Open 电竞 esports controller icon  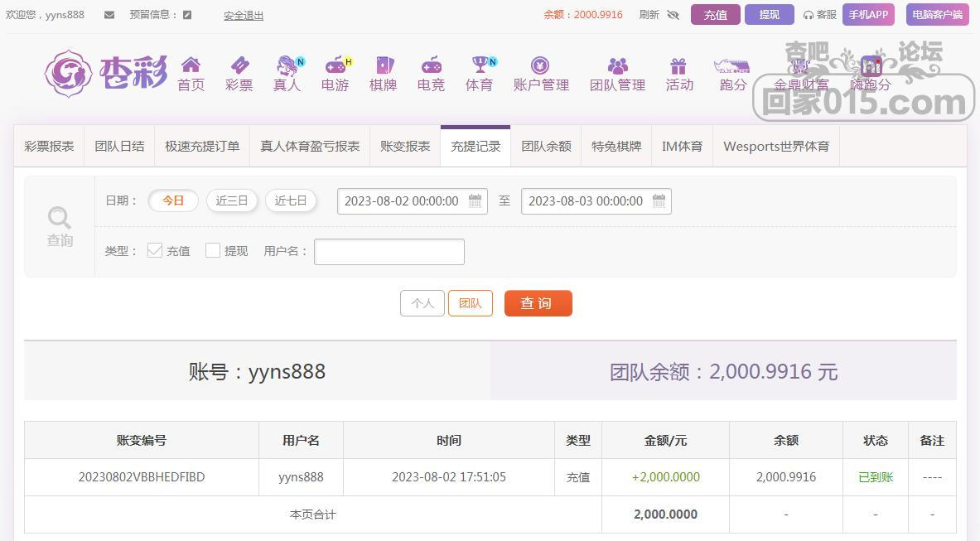click(432, 65)
